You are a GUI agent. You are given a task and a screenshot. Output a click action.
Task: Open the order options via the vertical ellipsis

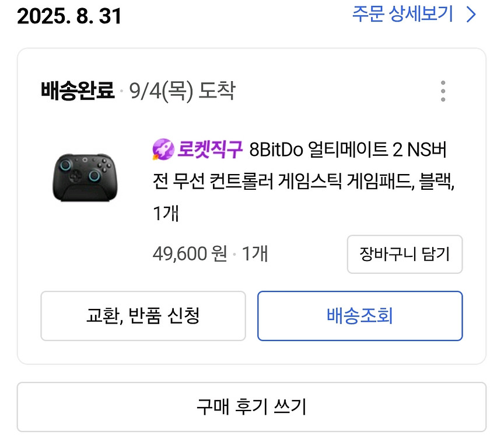pos(443,90)
